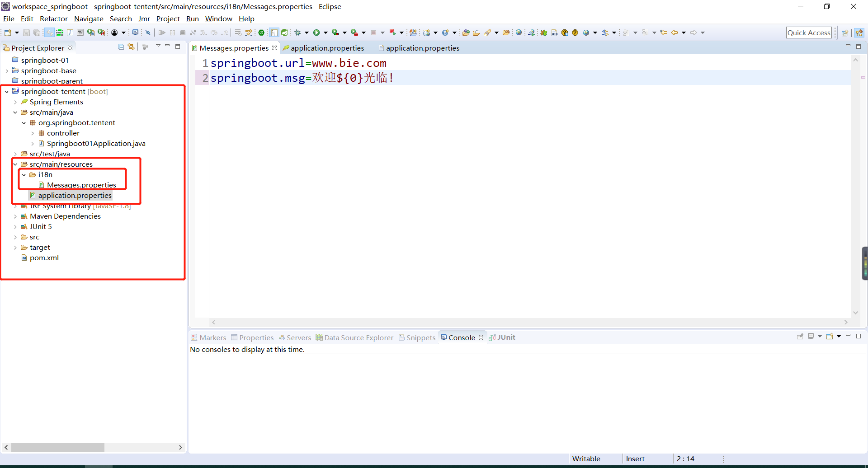Image resolution: width=868 pixels, height=468 pixels.
Task: Click the Skip All Breakpoints icon
Action: pyautogui.click(x=148, y=33)
